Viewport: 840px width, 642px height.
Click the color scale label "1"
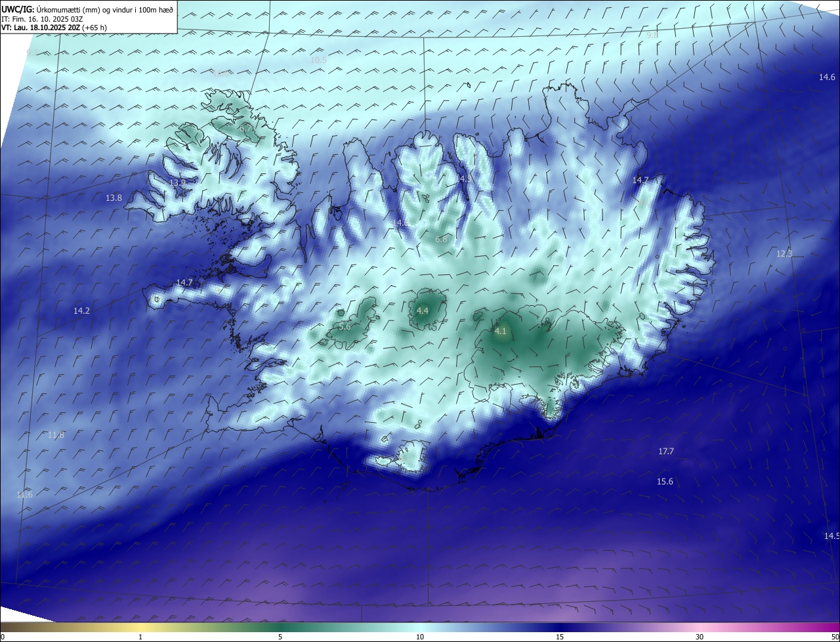point(140,637)
